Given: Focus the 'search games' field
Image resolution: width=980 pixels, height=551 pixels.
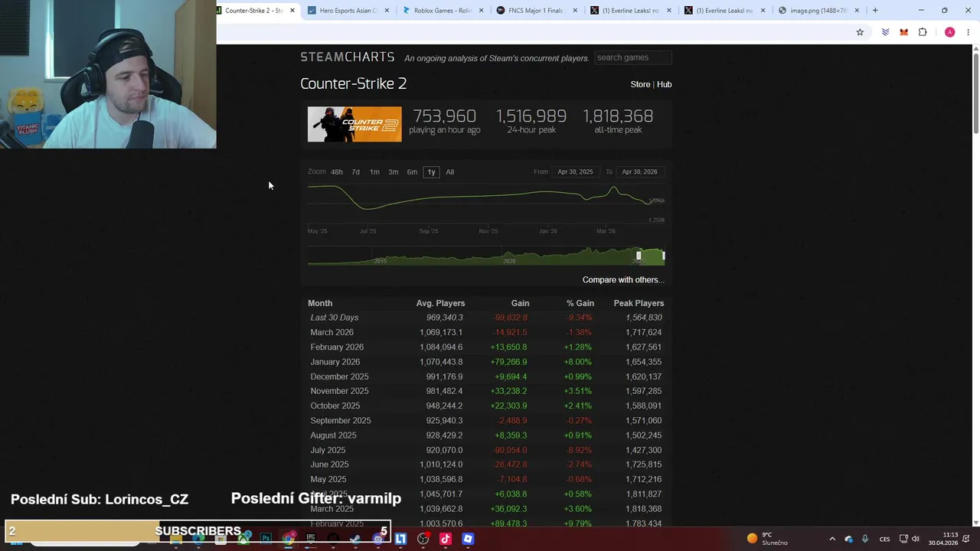Looking at the screenshot, I should (x=632, y=57).
